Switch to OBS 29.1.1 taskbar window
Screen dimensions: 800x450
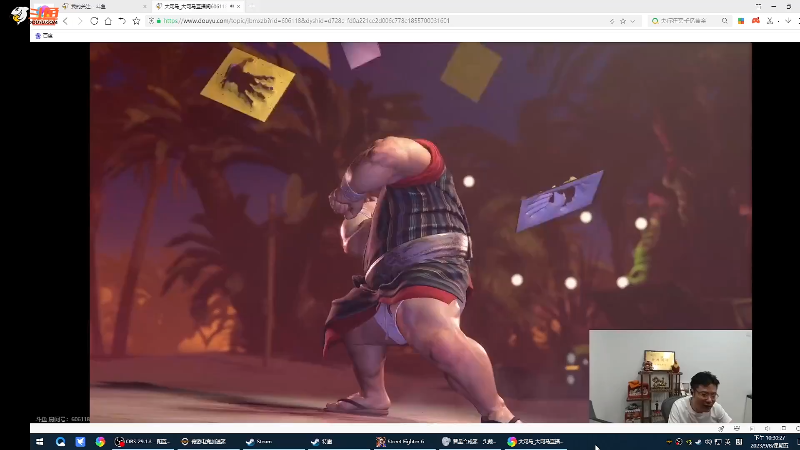point(142,442)
